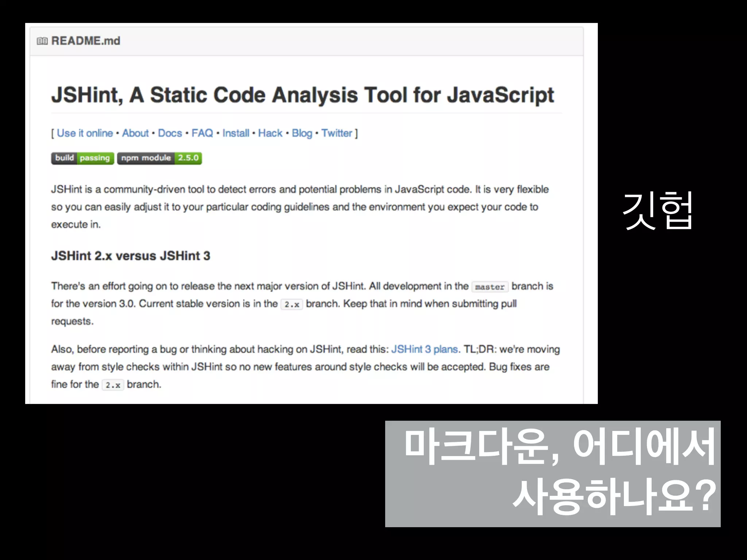Click the build passing badge
This screenshot has width=747, height=560.
pyautogui.click(x=82, y=158)
